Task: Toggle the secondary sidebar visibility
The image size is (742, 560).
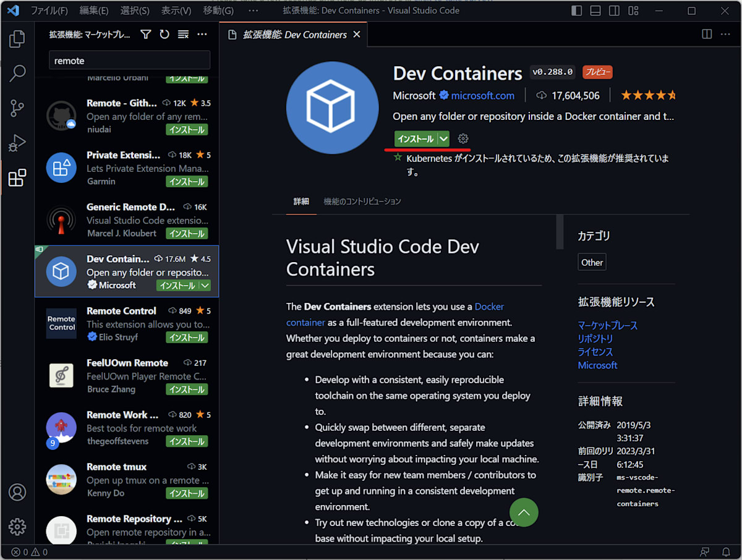Action: click(613, 11)
